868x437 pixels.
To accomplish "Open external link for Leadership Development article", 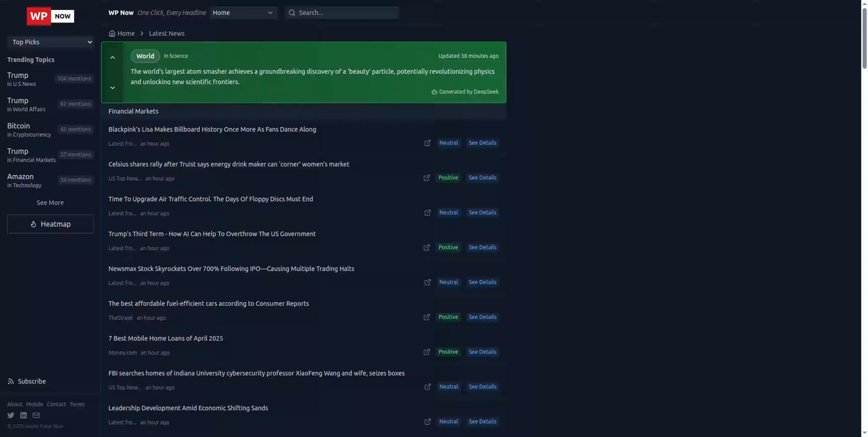I will (427, 421).
